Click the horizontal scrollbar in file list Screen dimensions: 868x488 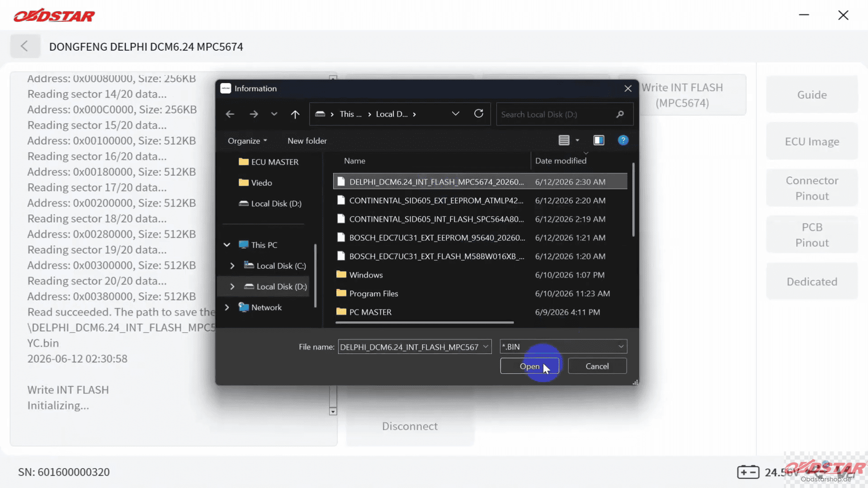[425, 323]
